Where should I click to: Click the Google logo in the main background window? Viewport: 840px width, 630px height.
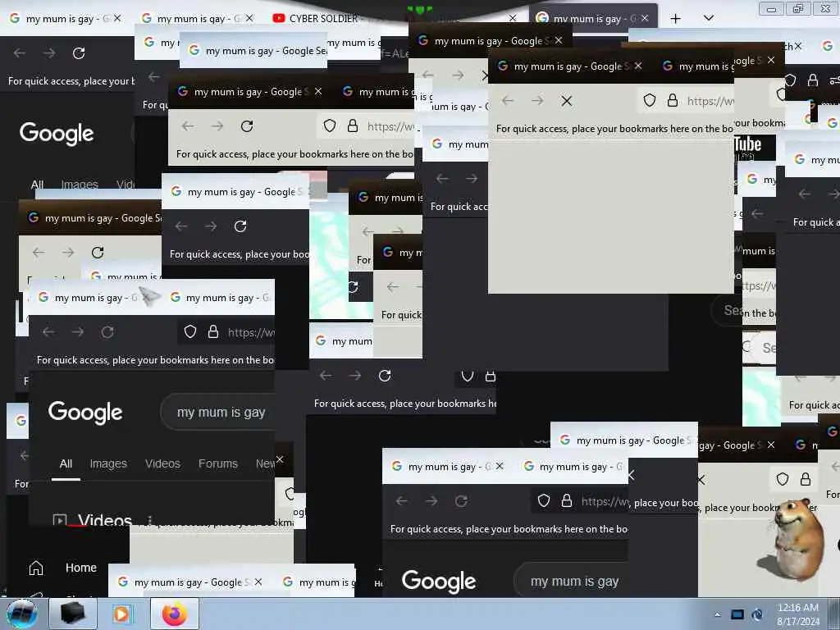tap(57, 134)
